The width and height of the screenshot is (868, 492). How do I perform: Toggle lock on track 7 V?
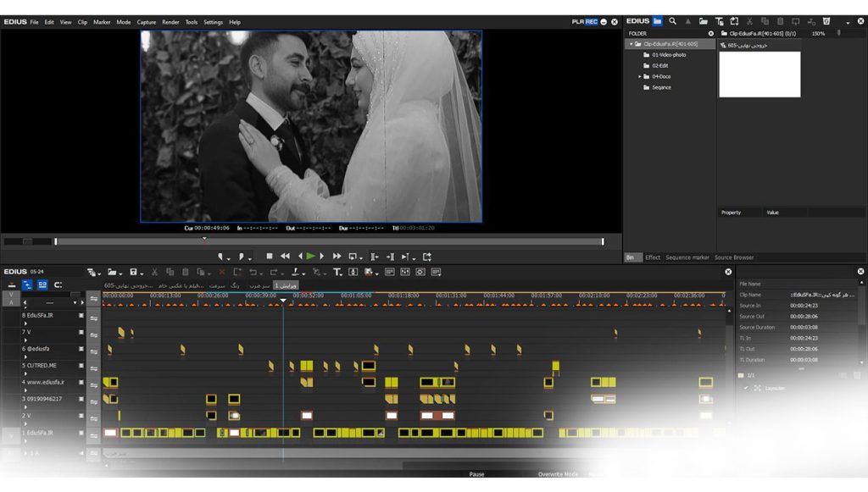(93, 334)
